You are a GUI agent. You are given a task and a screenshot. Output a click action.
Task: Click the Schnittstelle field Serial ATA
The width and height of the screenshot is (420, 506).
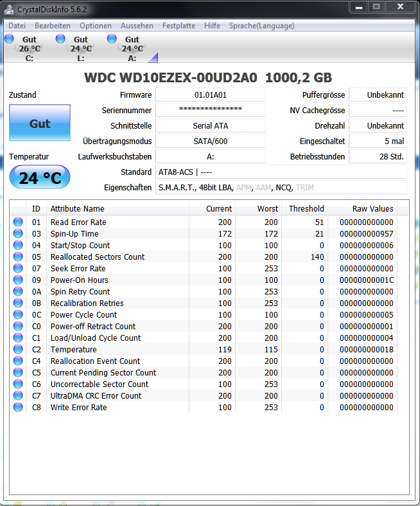click(x=211, y=125)
